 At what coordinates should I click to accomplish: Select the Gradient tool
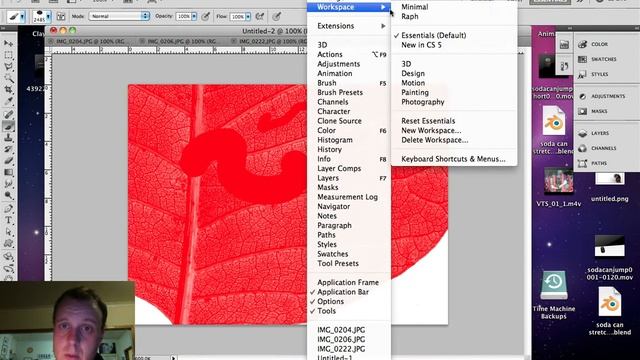click(8, 173)
